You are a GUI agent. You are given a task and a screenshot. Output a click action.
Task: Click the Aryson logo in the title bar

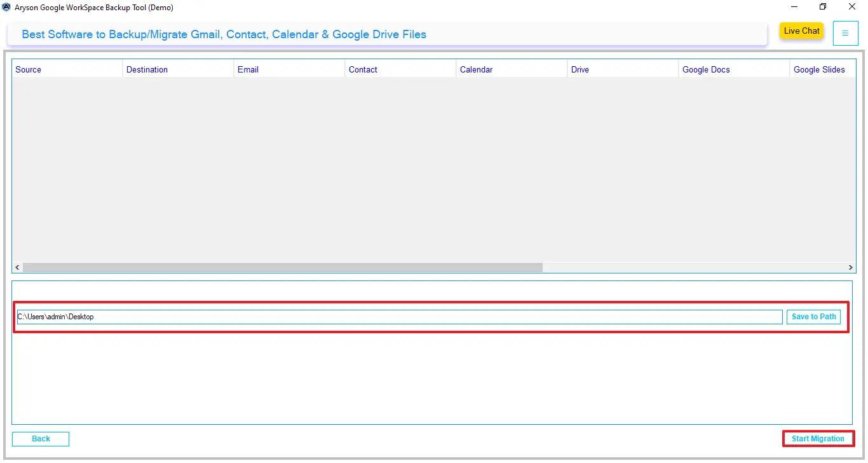6,7
